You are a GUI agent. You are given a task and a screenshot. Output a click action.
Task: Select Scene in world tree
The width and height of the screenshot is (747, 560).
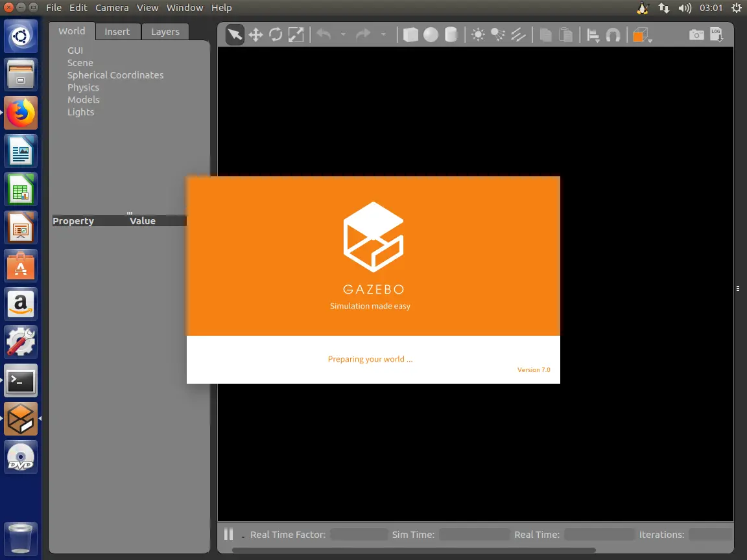[x=80, y=63]
